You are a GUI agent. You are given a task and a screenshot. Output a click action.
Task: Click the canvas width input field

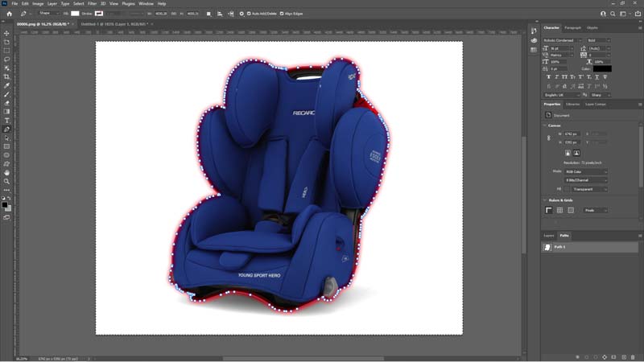click(572, 134)
